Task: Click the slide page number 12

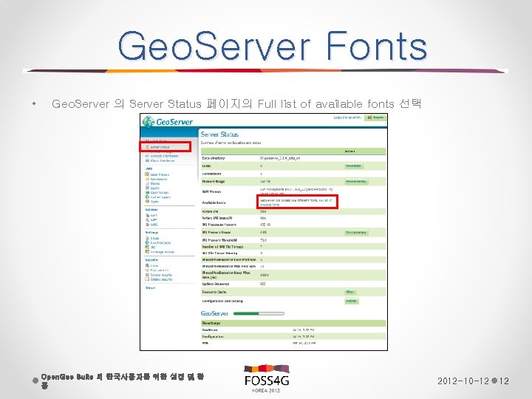Action: 504,381
